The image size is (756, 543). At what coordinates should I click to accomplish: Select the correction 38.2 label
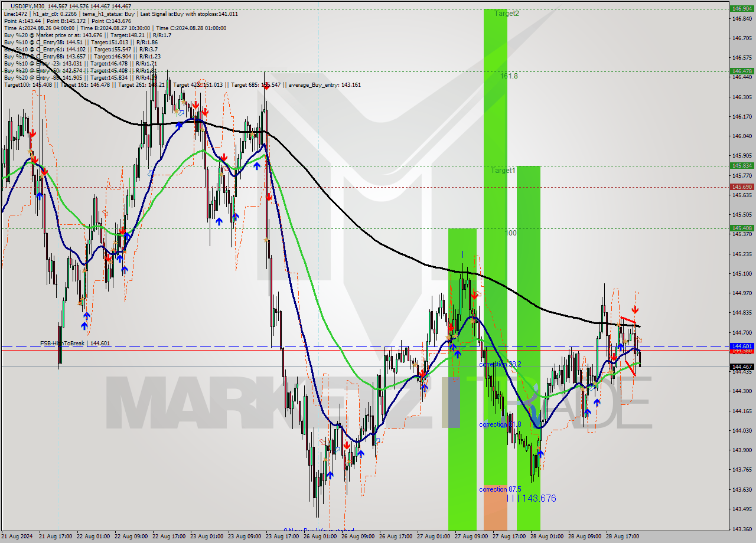[500, 365]
